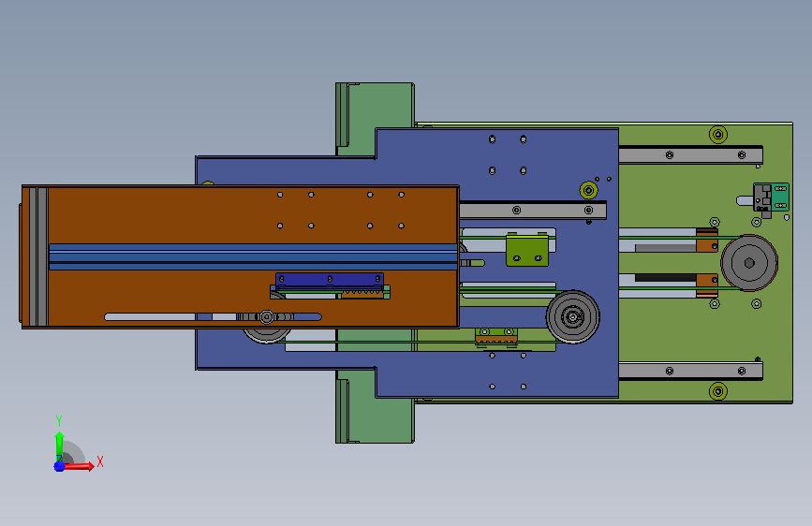Screen dimensions: 812x526
Task: Select the red X axis arrow of the triad
Action: [x=79, y=466]
